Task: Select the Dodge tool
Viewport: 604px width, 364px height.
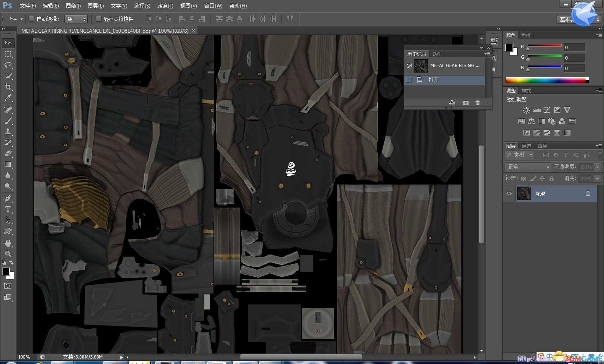Action: [x=8, y=186]
